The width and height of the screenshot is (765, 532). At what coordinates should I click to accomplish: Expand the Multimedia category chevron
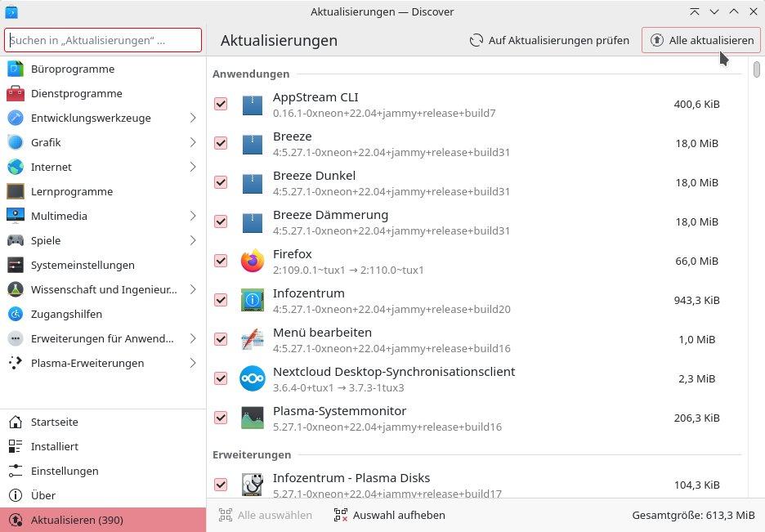click(x=193, y=217)
